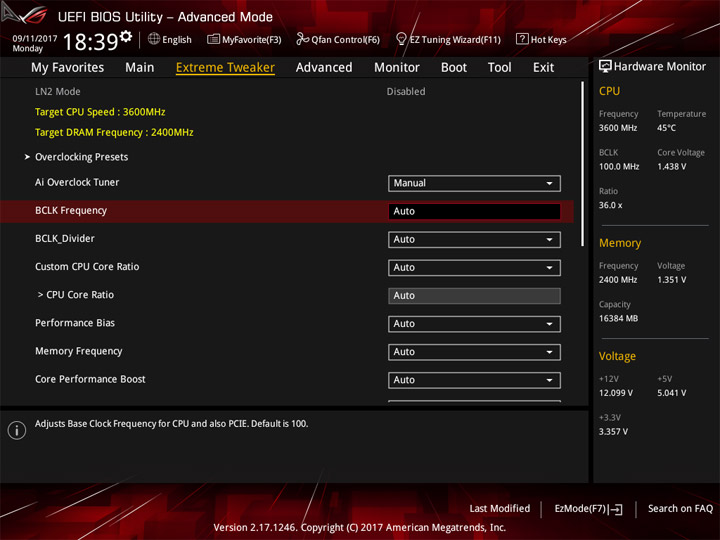Click the Hardware Monitor Voltage heading
The height and width of the screenshot is (540, 720).
[x=617, y=356]
